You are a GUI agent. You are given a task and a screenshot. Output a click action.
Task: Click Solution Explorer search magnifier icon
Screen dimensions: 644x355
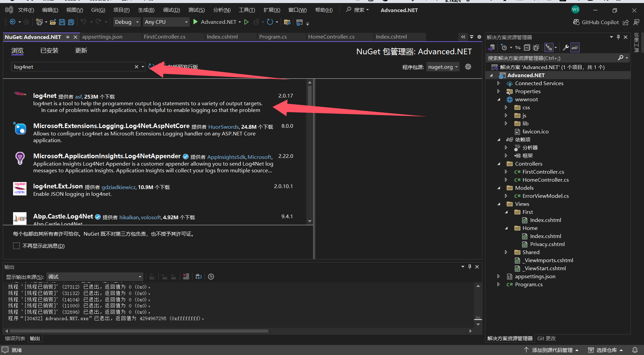621,58
